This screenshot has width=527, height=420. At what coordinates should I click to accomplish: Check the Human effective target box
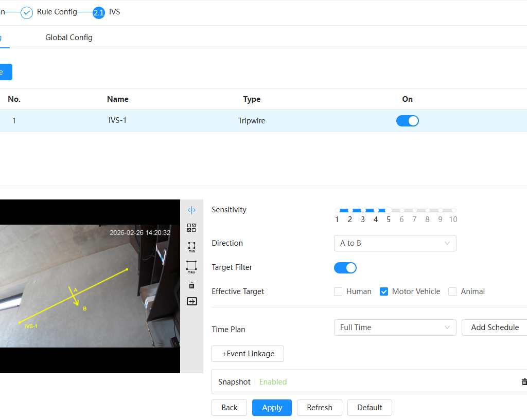[x=338, y=291]
